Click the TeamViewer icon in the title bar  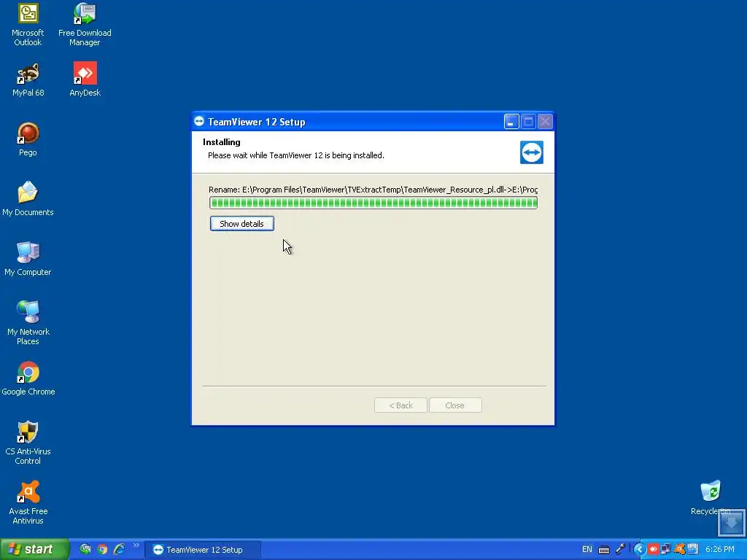coord(199,122)
